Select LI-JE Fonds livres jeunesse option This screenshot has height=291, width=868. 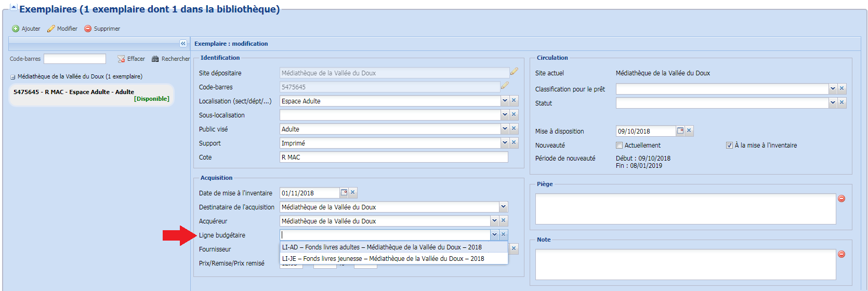coord(383,259)
